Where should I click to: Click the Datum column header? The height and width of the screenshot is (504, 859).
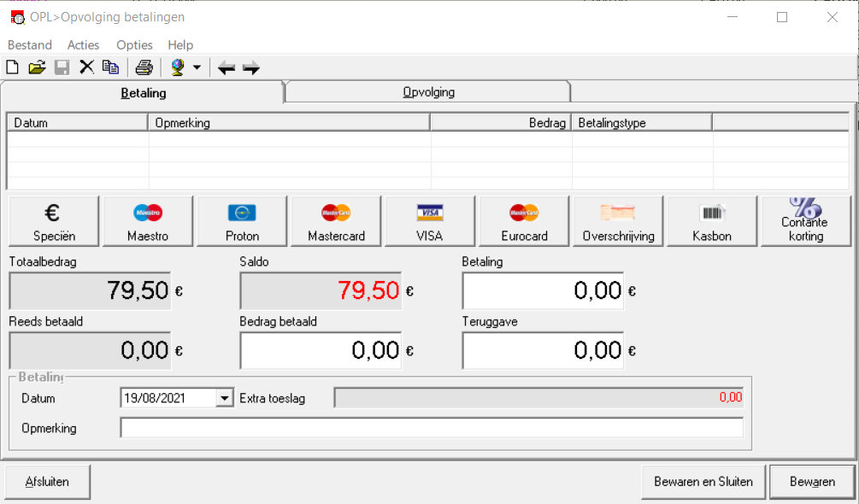(77, 122)
